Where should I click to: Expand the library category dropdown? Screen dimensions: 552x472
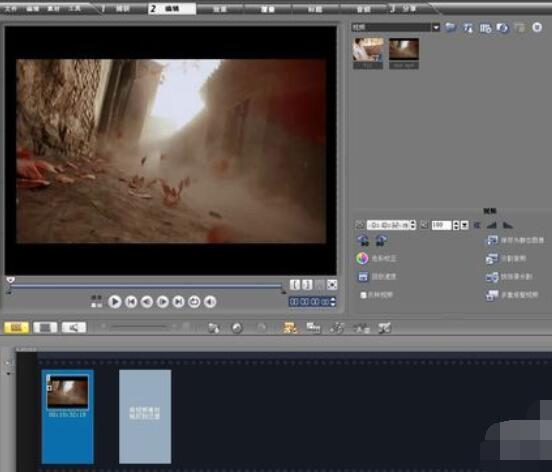436,27
